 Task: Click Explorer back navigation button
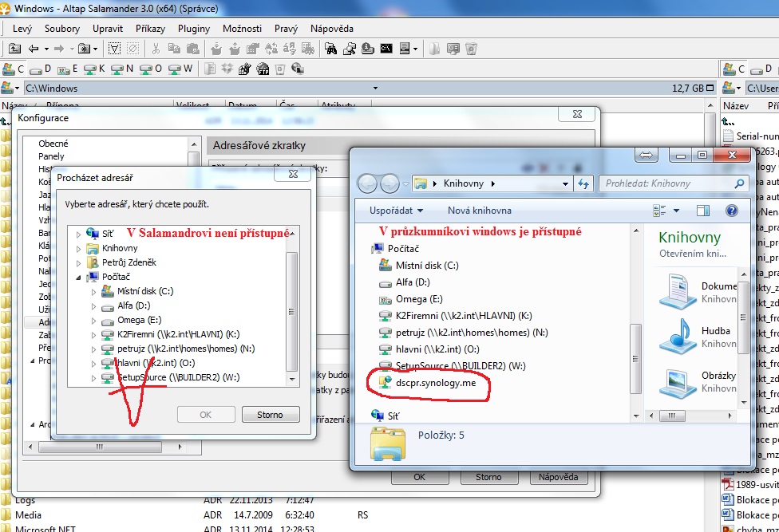(x=367, y=184)
